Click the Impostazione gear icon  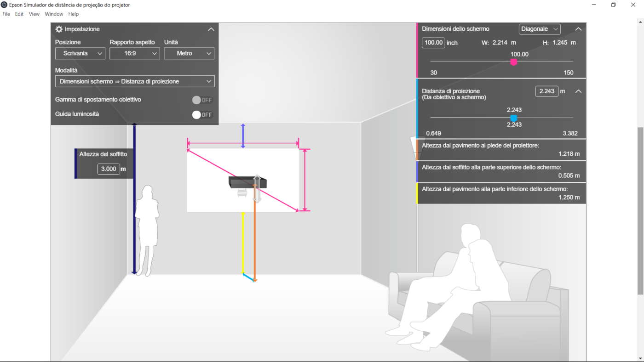pyautogui.click(x=59, y=29)
